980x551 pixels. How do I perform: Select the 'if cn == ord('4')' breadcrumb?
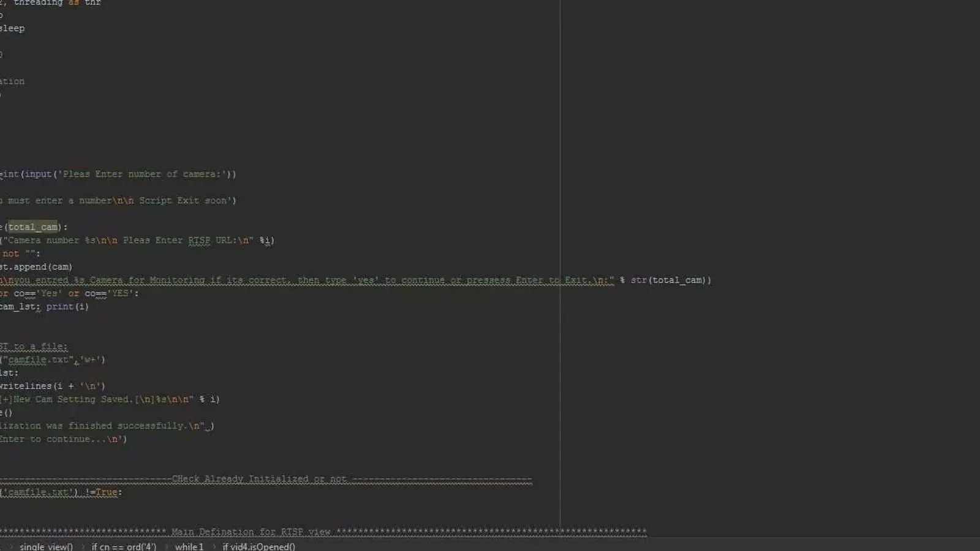pos(124,547)
